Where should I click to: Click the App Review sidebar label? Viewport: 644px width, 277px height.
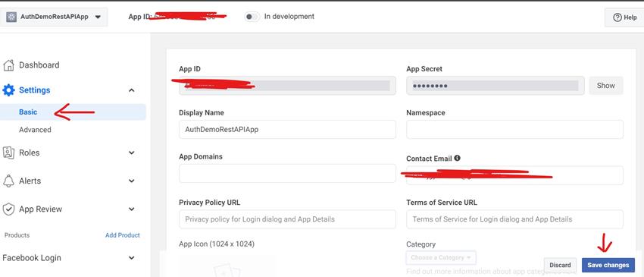tap(40, 209)
